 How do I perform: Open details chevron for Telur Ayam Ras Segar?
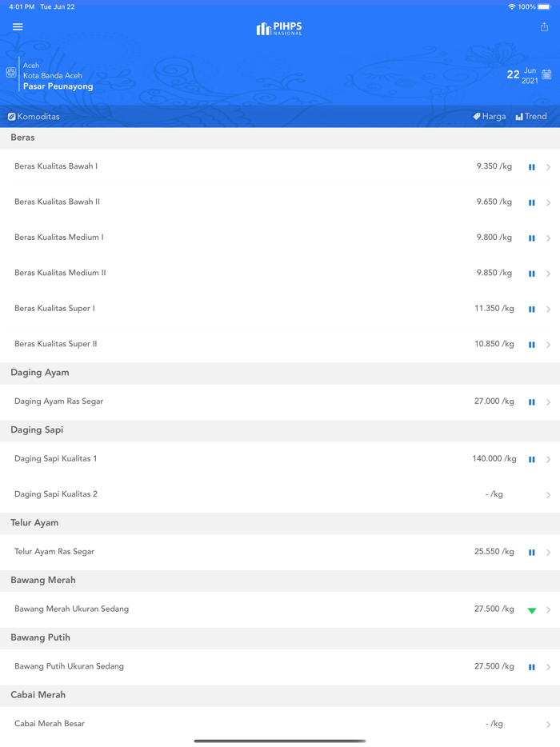[x=549, y=552]
